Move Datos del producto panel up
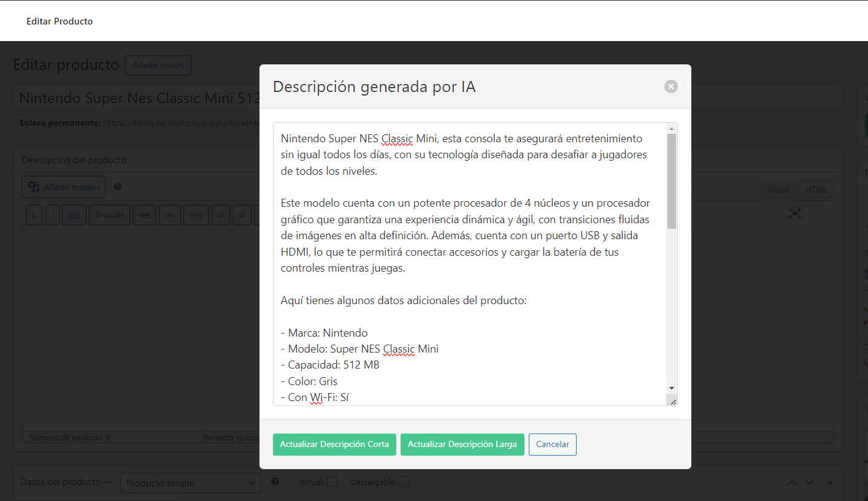This screenshot has width=868, height=501. (792, 483)
